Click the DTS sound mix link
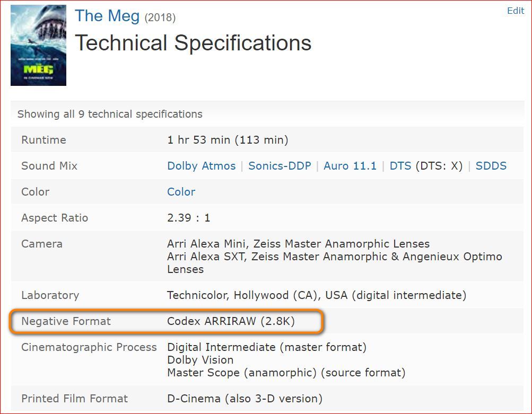The height and width of the screenshot is (414, 532). click(x=400, y=166)
